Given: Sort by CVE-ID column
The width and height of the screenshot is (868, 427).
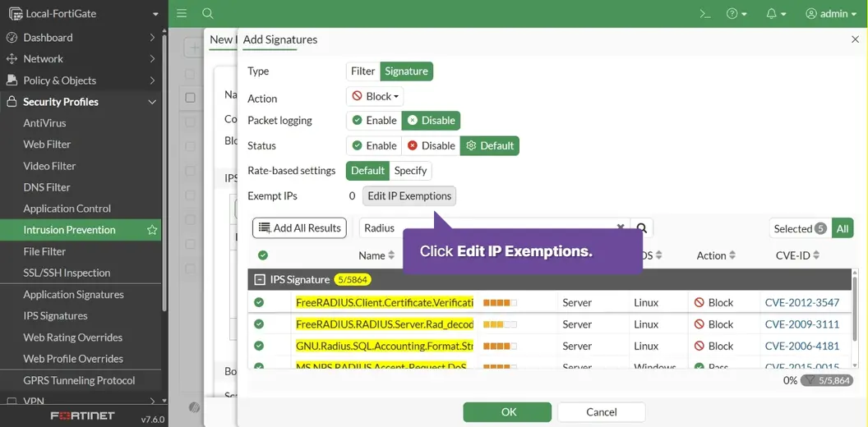Looking at the screenshot, I should [x=797, y=255].
